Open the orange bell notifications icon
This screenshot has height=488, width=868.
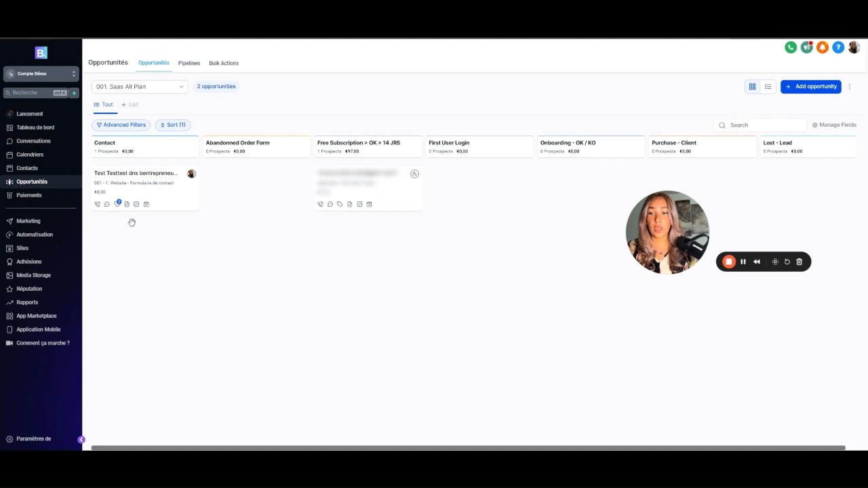click(823, 47)
